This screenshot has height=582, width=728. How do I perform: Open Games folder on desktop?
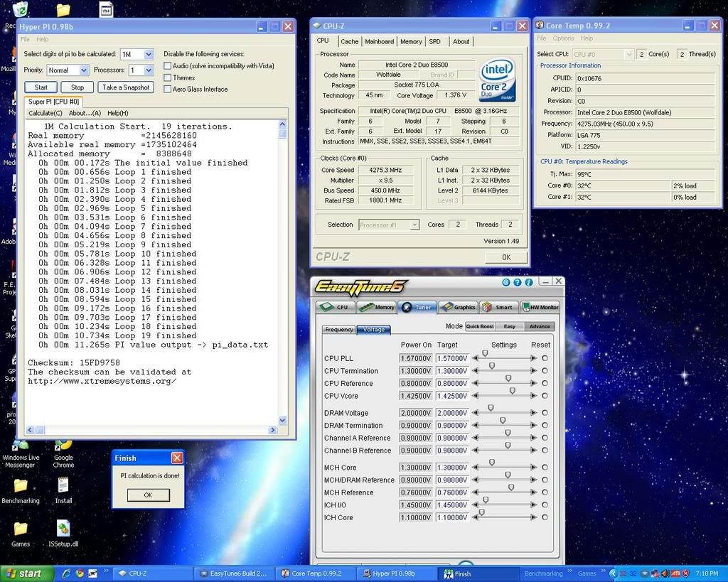click(x=21, y=534)
